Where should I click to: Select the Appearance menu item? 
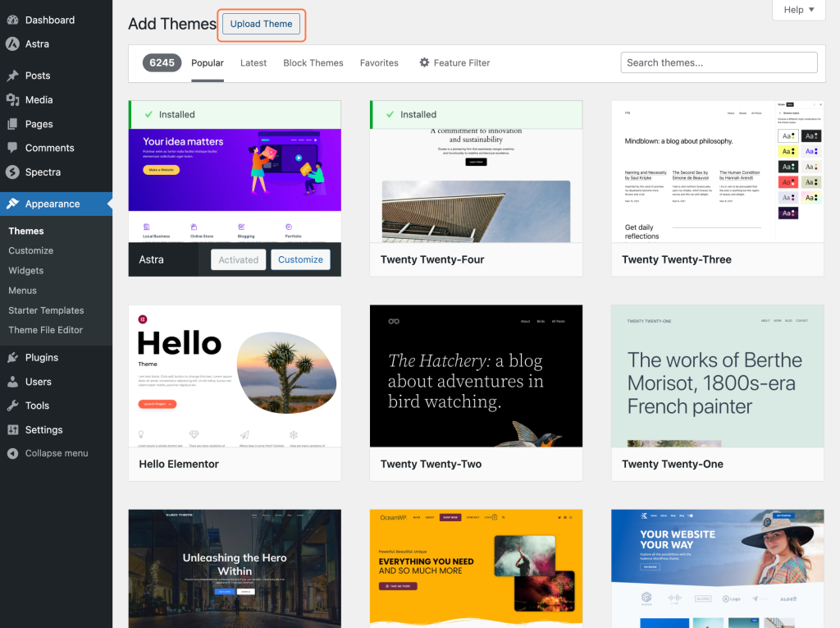click(x=57, y=204)
